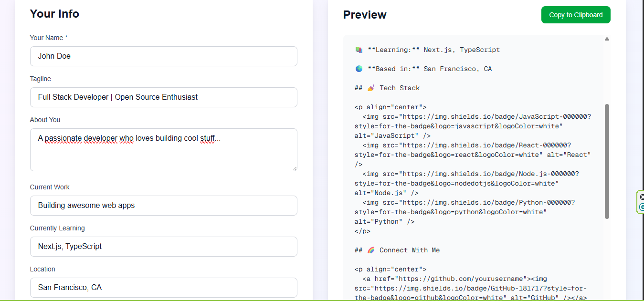The height and width of the screenshot is (301, 644).
Task: Click the Location input box
Action: pyautogui.click(x=163, y=287)
